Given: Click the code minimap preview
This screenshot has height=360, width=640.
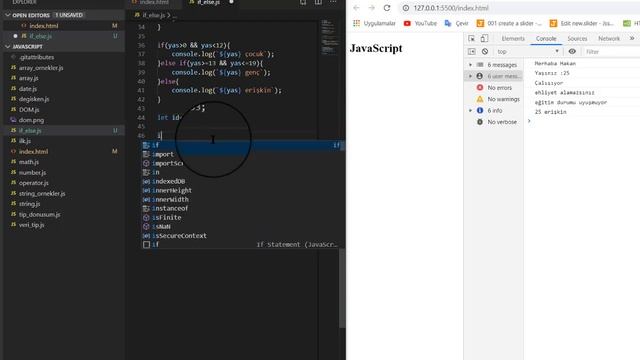Looking at the screenshot, I should click(329, 37).
